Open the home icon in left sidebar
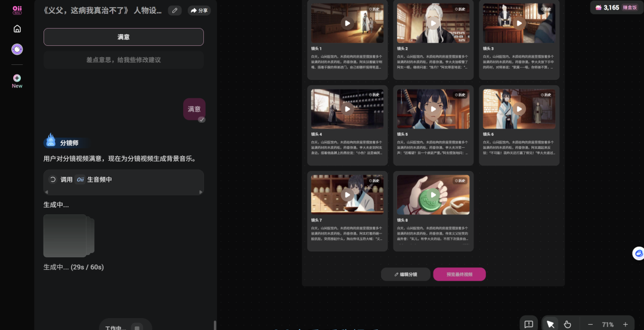This screenshot has height=330, width=644. [x=17, y=29]
